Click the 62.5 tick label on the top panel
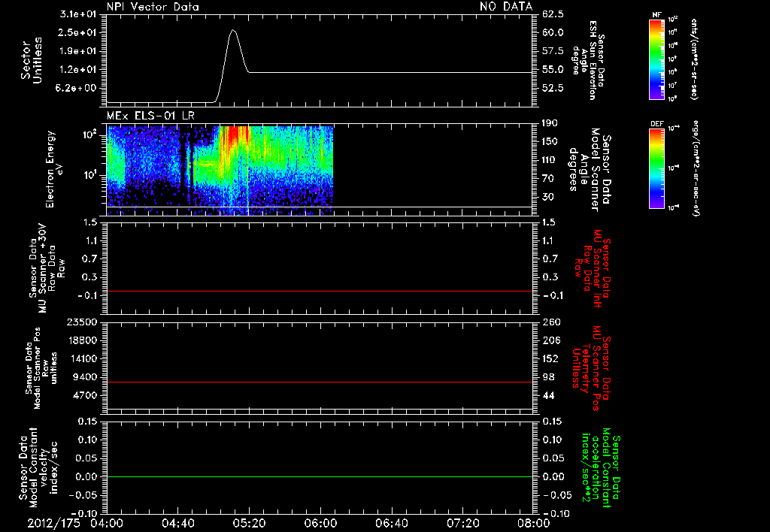770x532 pixels. pyautogui.click(x=553, y=14)
